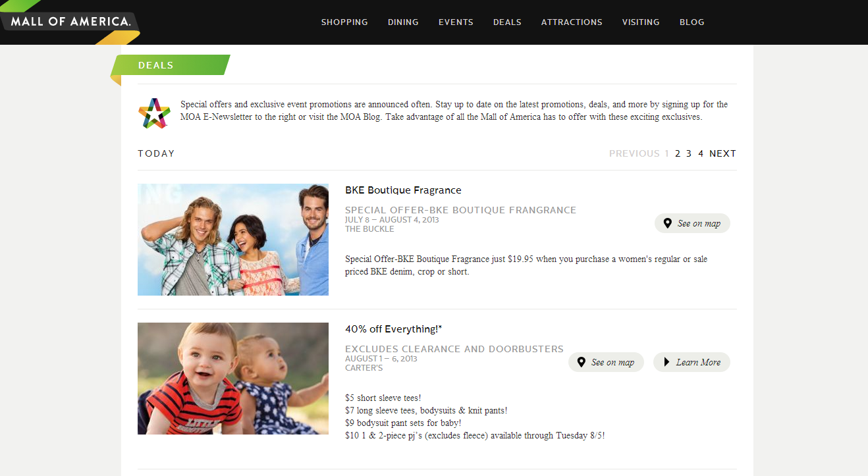Click SPECIAL OFFER-BKE BOUTIQUE FRANGRANCE subtitle

click(x=460, y=210)
